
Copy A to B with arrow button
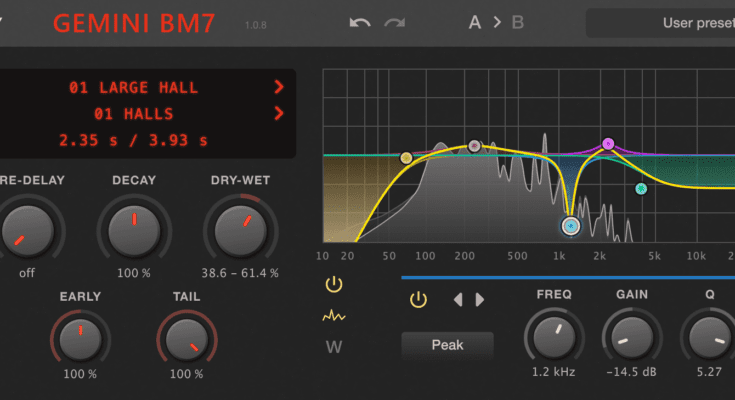[x=497, y=23]
